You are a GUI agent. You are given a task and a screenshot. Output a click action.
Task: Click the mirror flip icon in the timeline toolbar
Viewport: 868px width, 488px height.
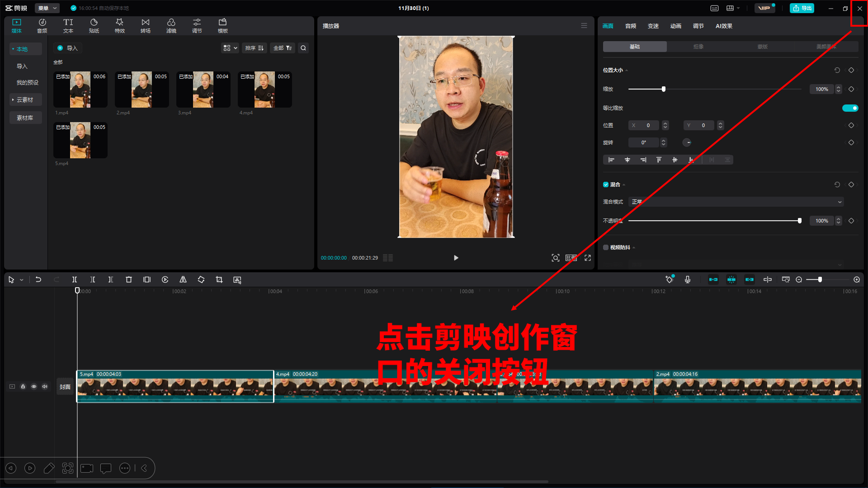pos(183,280)
